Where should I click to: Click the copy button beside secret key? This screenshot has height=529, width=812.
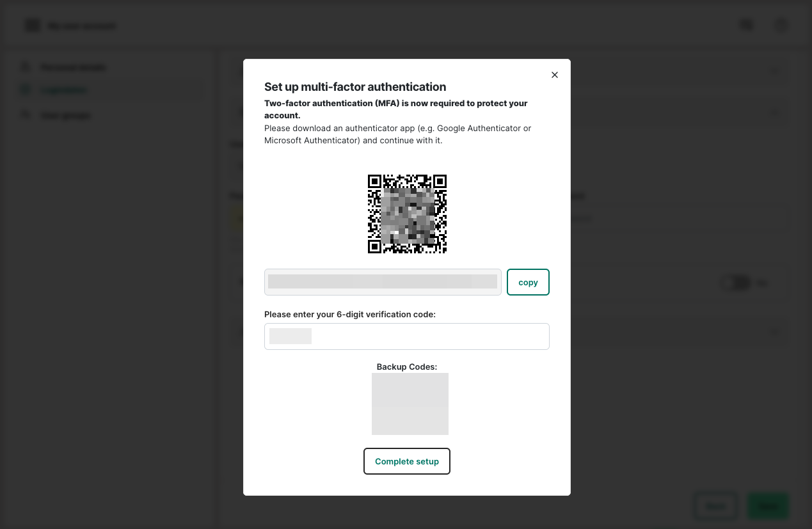coord(528,282)
